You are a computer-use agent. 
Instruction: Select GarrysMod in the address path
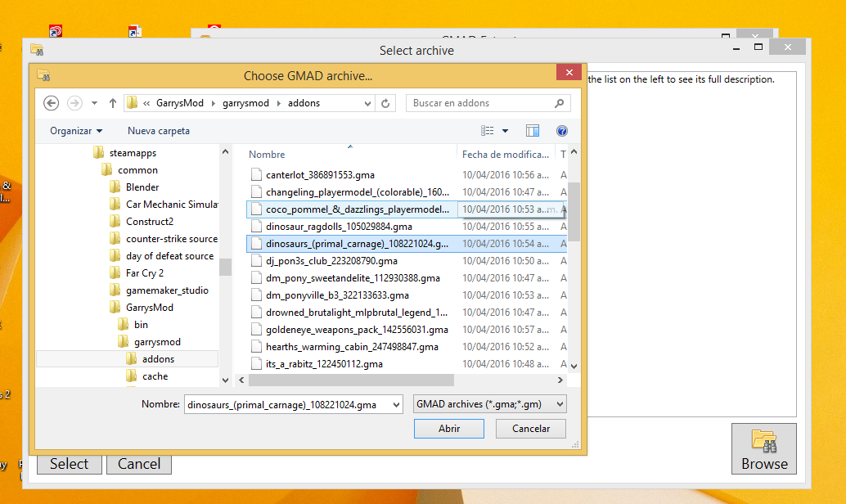180,103
